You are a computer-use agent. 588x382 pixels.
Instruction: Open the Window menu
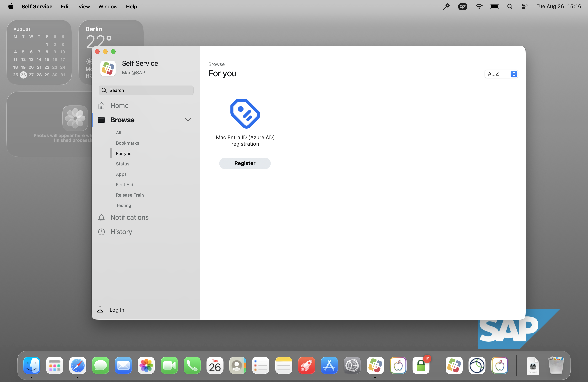(108, 7)
